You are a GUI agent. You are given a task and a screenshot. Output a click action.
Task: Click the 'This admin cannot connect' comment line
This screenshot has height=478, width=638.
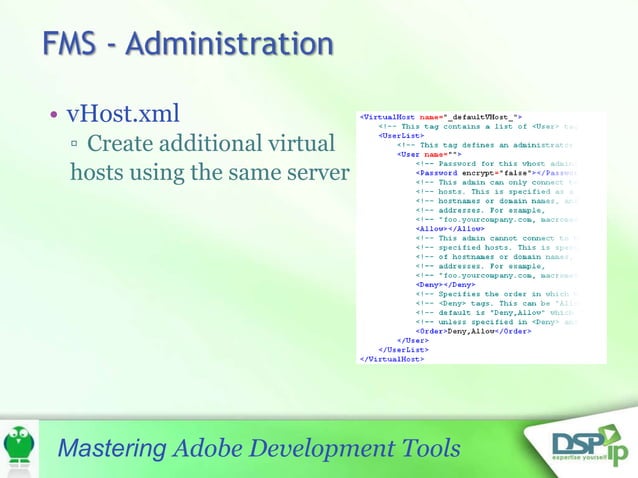[x=496, y=238]
